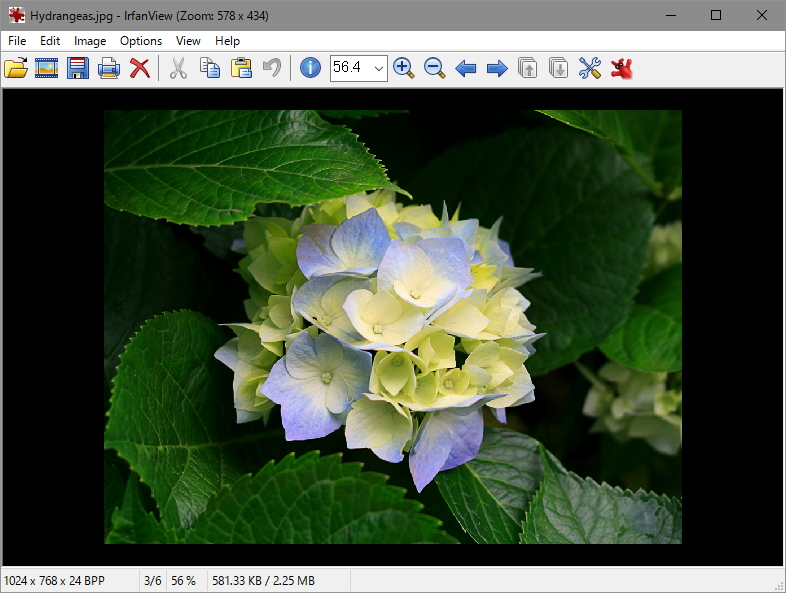Print the image using the printer icon

[109, 68]
